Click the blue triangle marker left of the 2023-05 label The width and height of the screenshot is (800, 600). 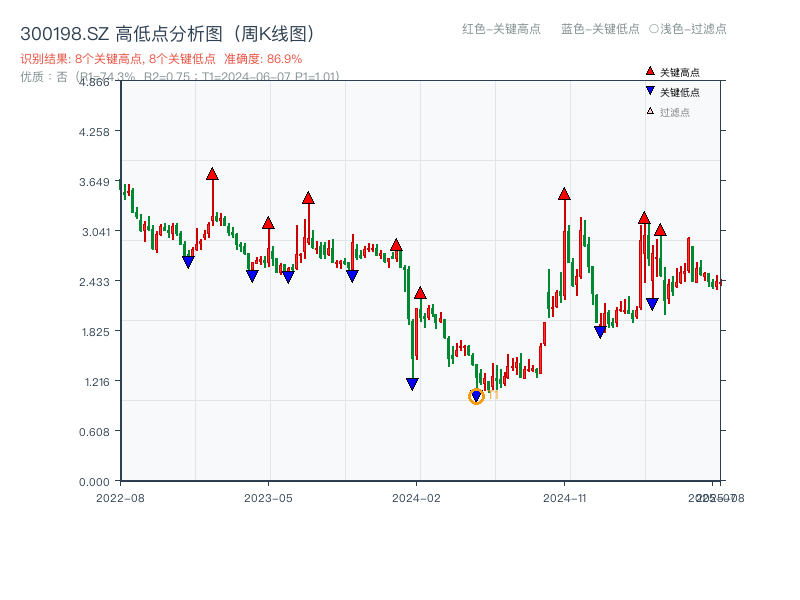point(250,277)
